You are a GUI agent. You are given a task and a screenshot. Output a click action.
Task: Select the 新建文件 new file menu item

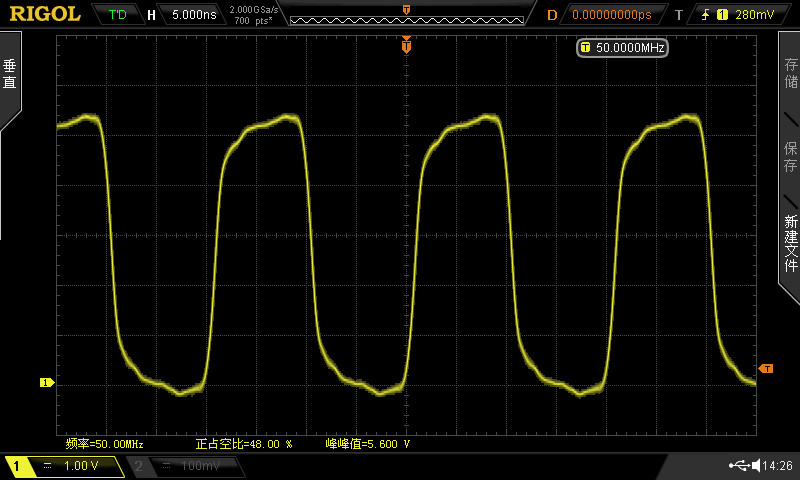point(791,243)
